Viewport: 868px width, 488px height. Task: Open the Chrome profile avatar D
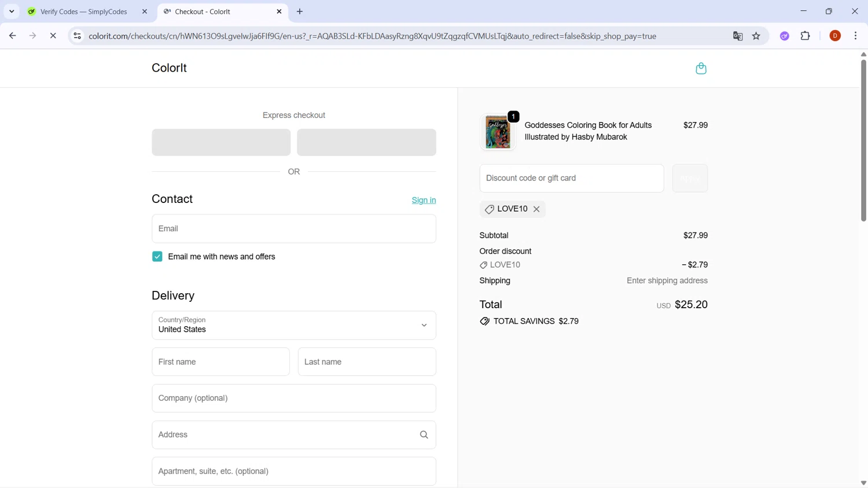coord(834,36)
